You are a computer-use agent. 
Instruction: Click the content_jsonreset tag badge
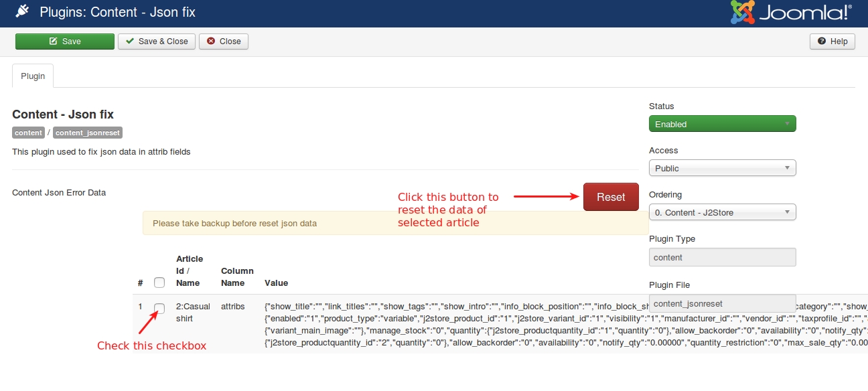coord(88,133)
